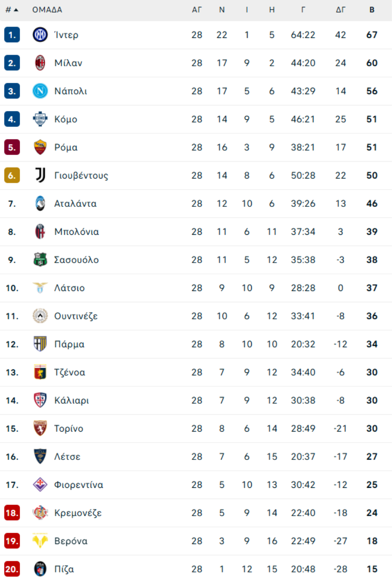Viewport: 392px width, 578px height.
Task: Click the Torino crest icon
Action: tap(40, 429)
